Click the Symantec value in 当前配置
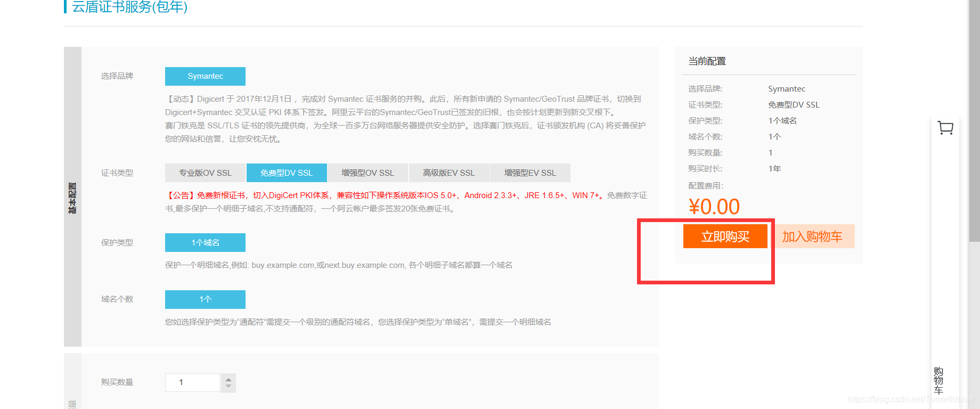Screen dimensions: 980x409 click(x=787, y=89)
